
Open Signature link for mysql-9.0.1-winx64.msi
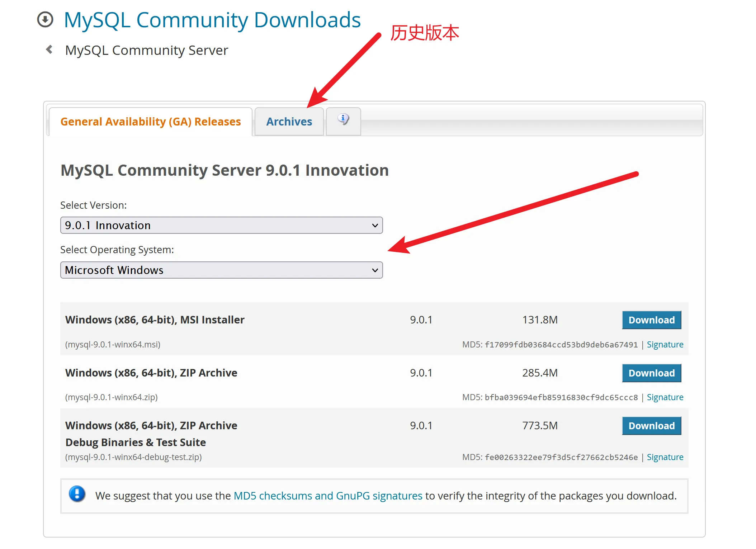[x=665, y=345]
